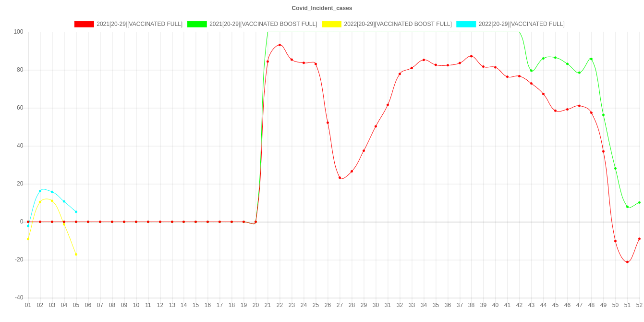Image resolution: width=644 pixels, height=322 pixels.
Task: Click green data point at week 43
Action: click(x=531, y=71)
